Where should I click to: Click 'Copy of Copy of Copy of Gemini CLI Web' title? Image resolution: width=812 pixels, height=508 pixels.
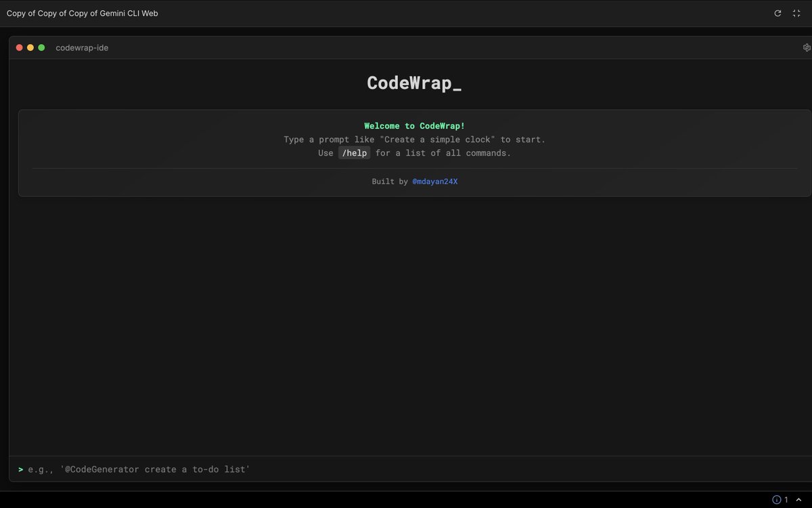click(83, 13)
